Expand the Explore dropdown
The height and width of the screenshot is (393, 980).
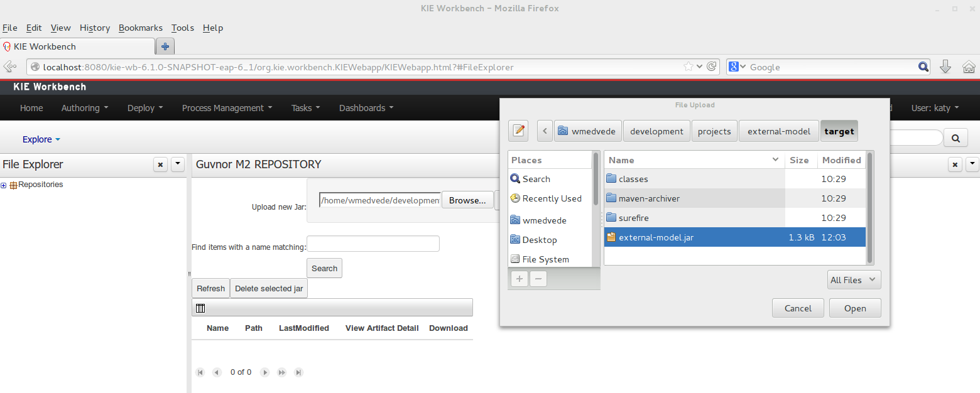pyautogui.click(x=41, y=139)
